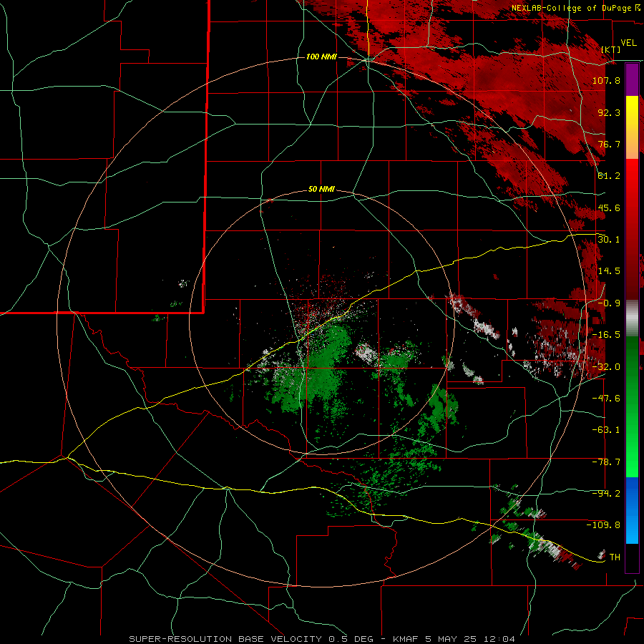
Task: Click the 61.2 velocity scale value
Action: click(609, 176)
